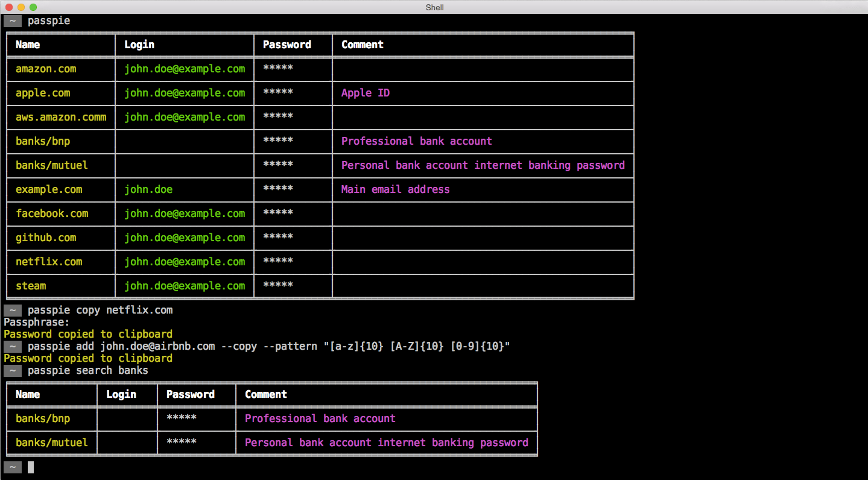Click the example.com name cell
This screenshot has height=480, width=868.
49,189
